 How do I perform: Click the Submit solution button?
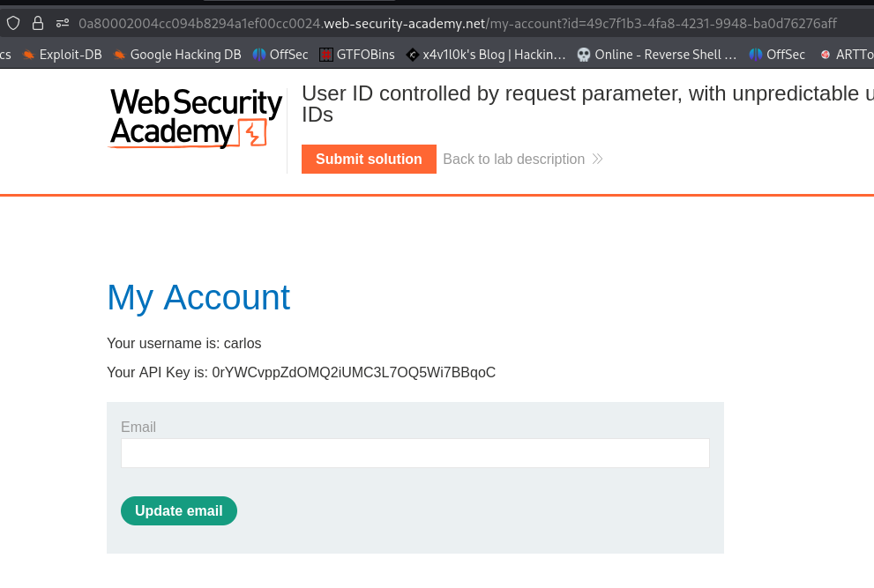(369, 160)
